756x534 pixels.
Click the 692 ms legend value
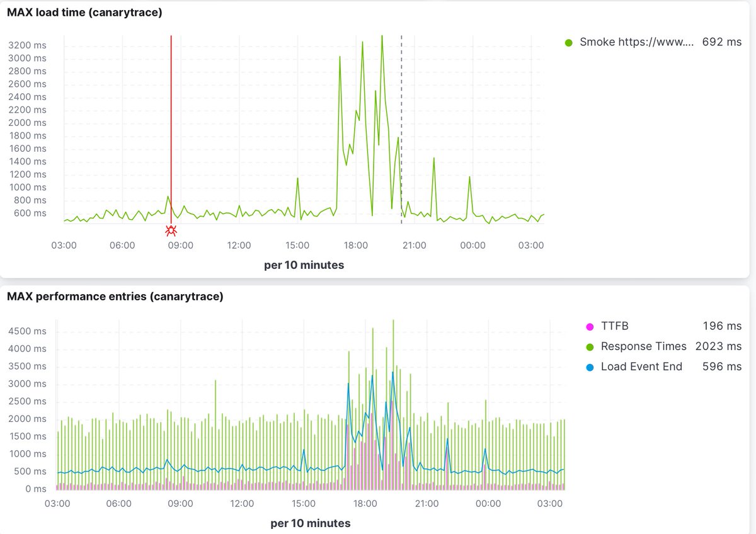pos(722,43)
